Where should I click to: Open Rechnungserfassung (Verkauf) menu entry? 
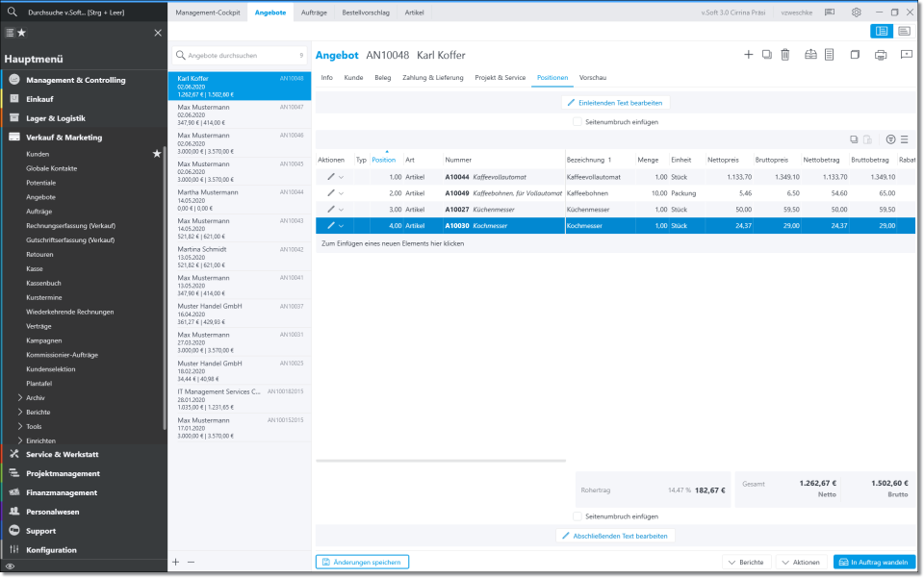click(x=70, y=226)
